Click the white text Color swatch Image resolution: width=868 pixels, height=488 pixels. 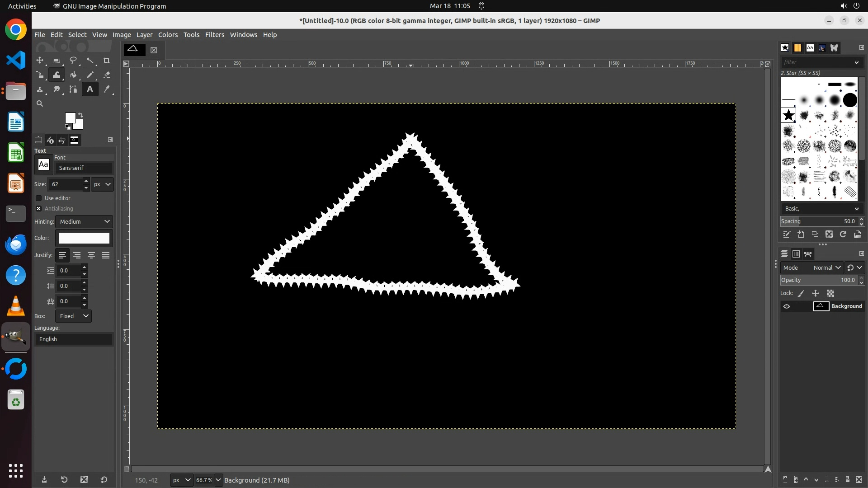tap(84, 238)
